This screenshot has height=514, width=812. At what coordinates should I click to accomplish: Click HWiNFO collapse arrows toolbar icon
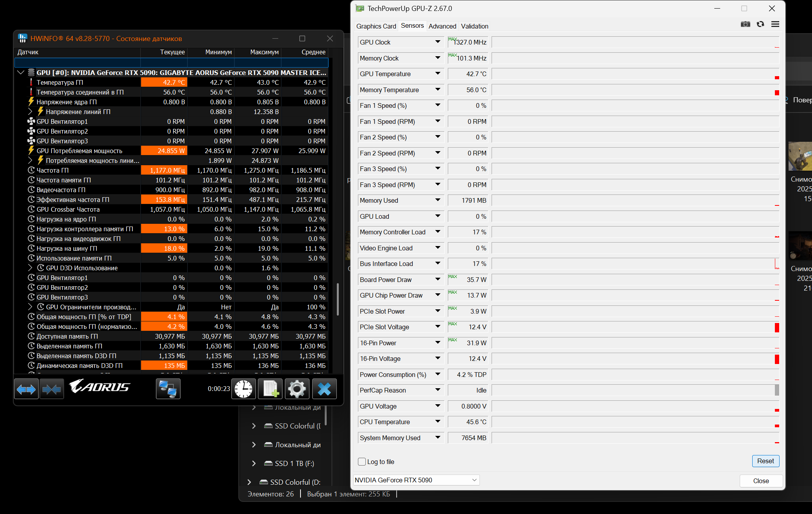pyautogui.click(x=52, y=389)
